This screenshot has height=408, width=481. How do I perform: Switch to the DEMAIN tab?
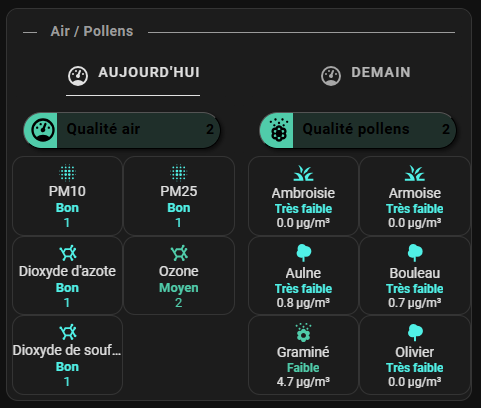(366, 75)
